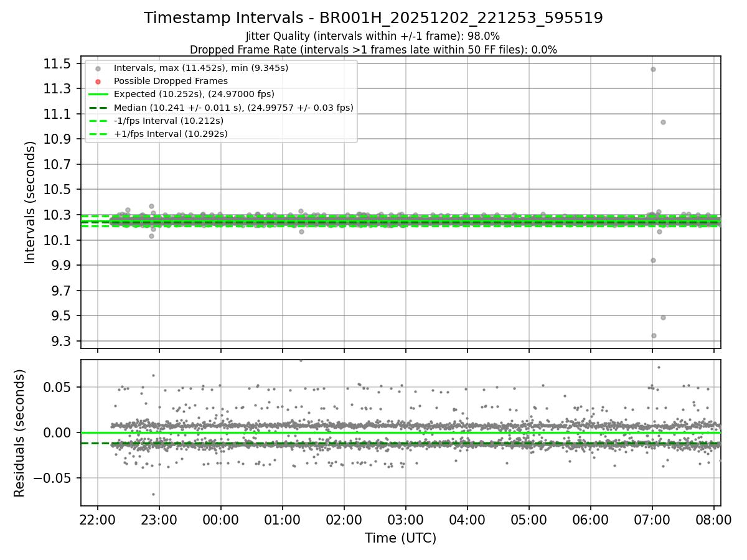The height and width of the screenshot is (560, 747).
Task: Click the '06:00' x-axis tick label
Action: coord(590,520)
